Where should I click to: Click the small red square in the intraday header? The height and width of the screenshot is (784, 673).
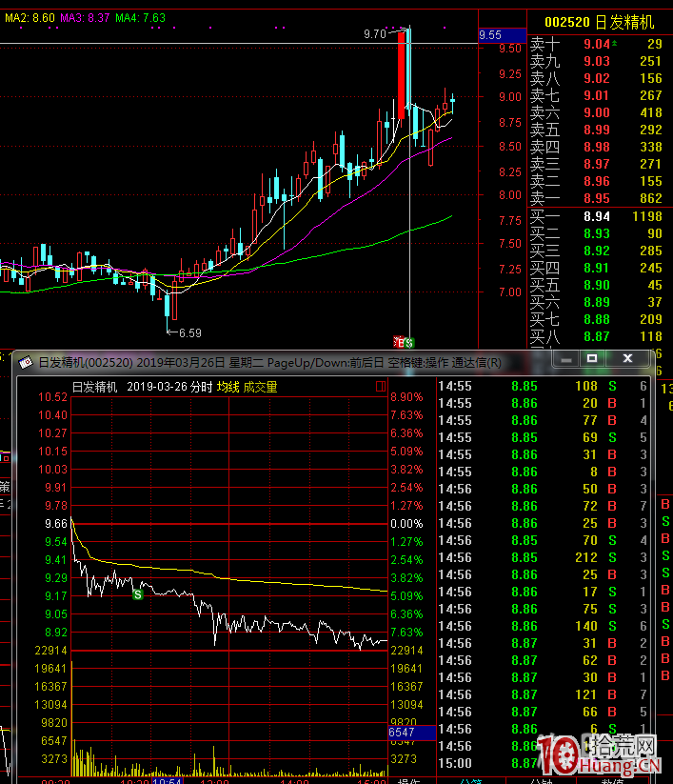click(381, 387)
